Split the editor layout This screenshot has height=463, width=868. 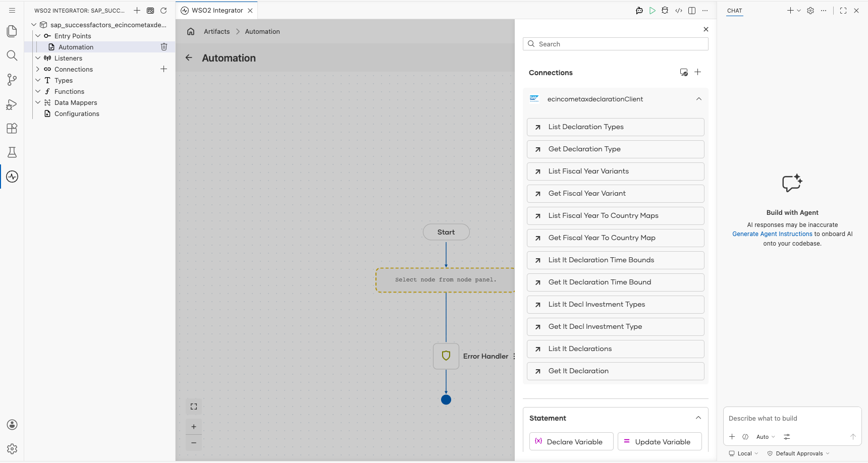click(692, 11)
